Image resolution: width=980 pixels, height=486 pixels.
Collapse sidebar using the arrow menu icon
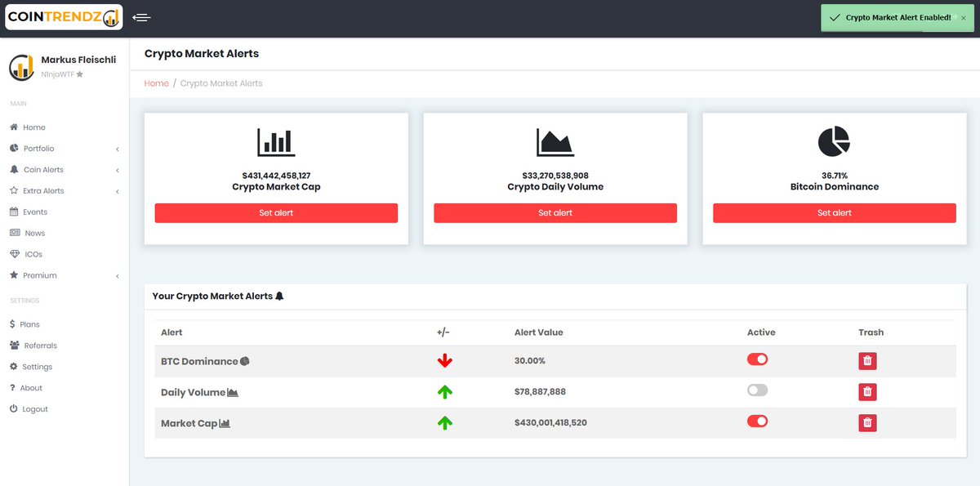point(141,17)
